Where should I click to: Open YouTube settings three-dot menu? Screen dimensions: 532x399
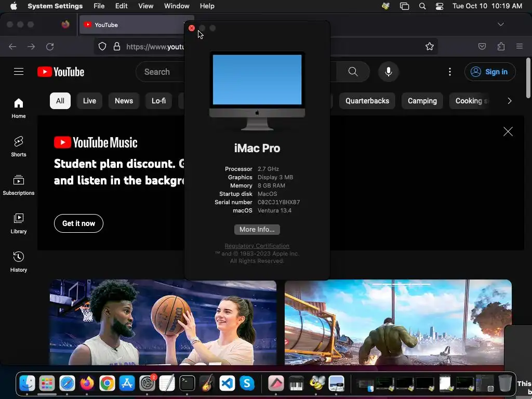(x=449, y=72)
